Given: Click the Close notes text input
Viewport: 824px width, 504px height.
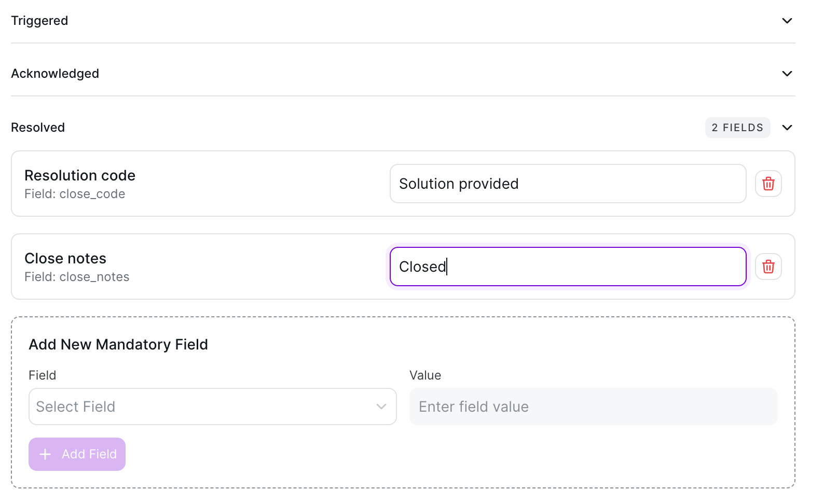Looking at the screenshot, I should click(x=568, y=267).
